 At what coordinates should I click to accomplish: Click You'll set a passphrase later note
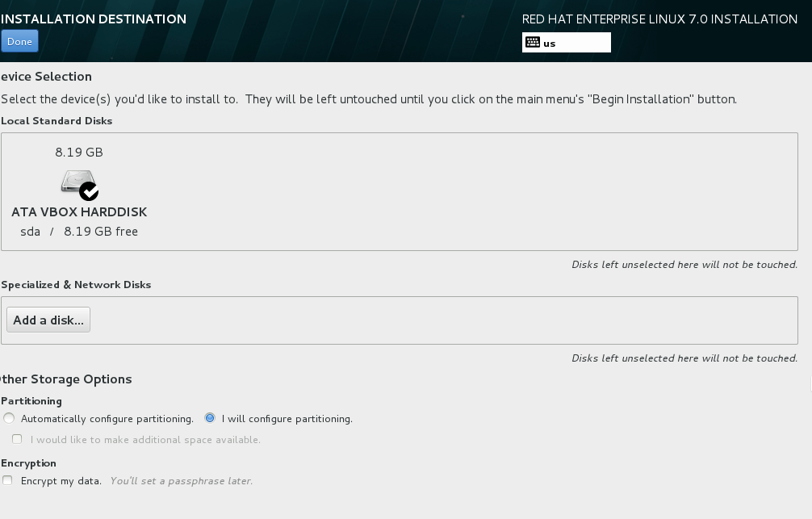[182, 481]
